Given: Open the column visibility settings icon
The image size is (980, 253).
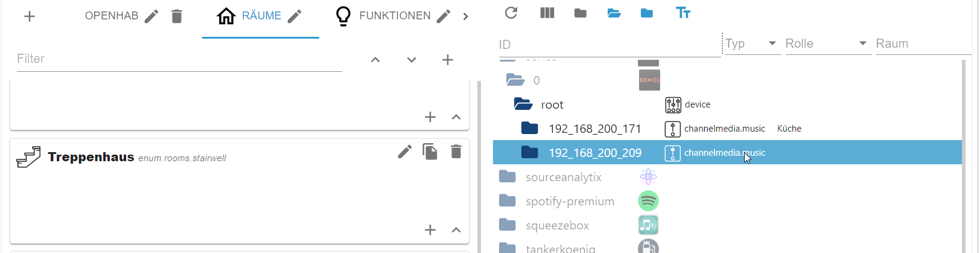Looking at the screenshot, I should (547, 13).
